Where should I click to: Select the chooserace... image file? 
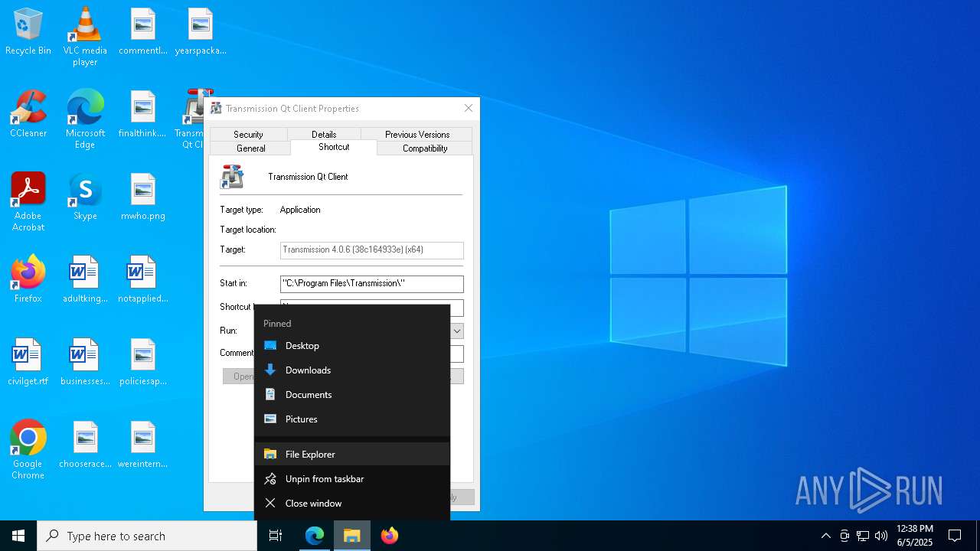coord(85,445)
